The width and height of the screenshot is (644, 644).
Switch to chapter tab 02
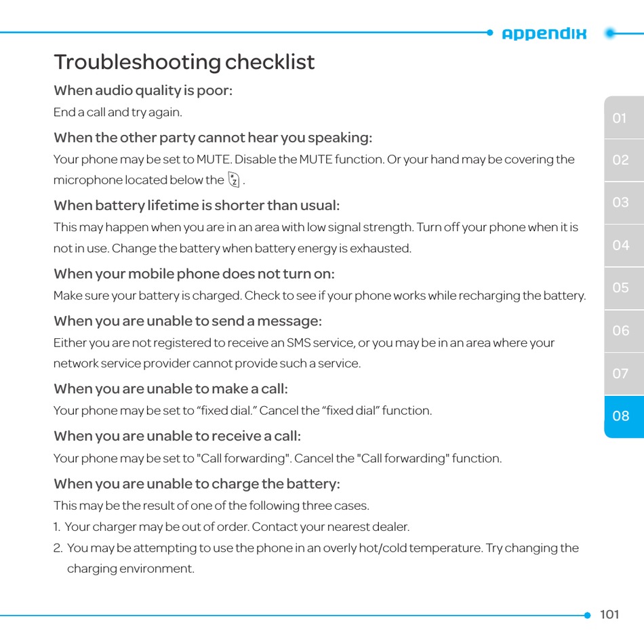pyautogui.click(x=620, y=160)
